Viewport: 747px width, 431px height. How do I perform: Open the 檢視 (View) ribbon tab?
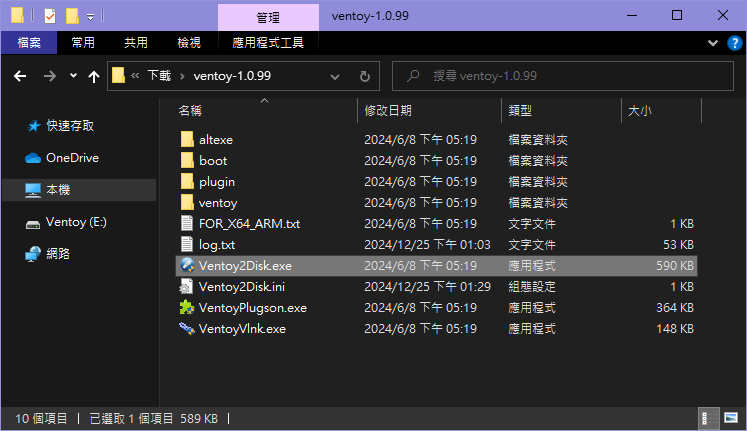pos(189,43)
